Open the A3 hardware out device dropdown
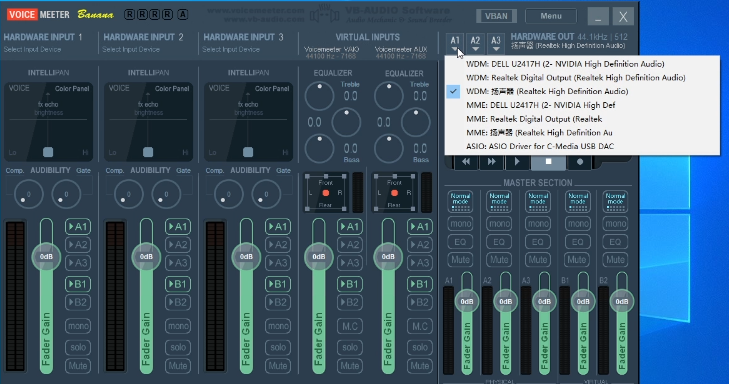Screen dimensions: 729x384 (496, 43)
